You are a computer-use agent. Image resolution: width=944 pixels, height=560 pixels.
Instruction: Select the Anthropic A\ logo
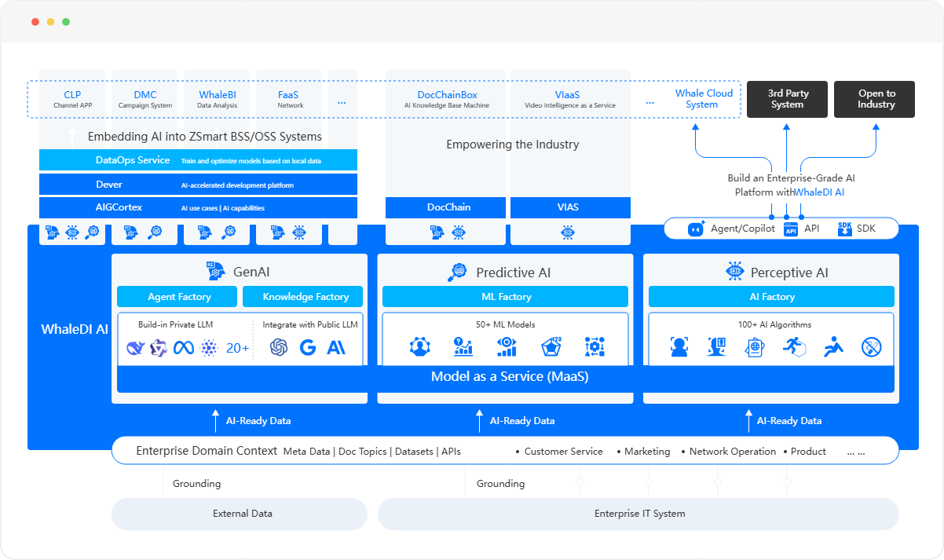(x=336, y=347)
